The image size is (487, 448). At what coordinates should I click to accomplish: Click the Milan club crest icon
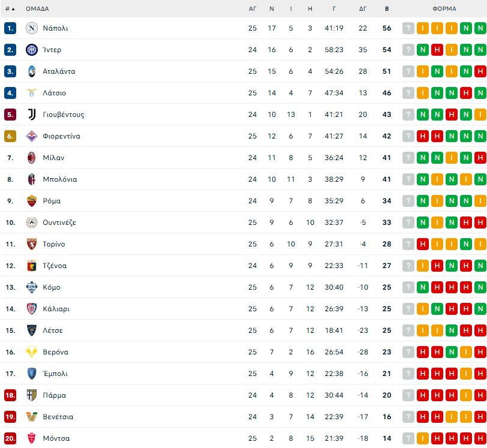(x=32, y=158)
